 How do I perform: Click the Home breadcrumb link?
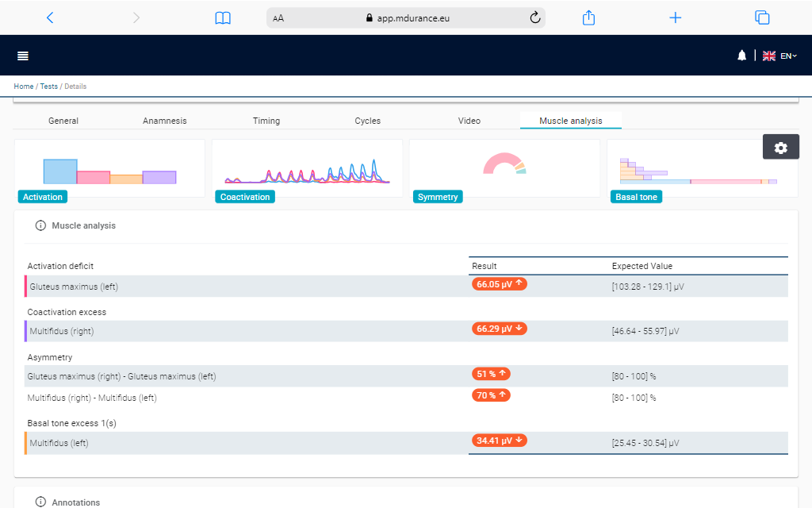[23, 87]
